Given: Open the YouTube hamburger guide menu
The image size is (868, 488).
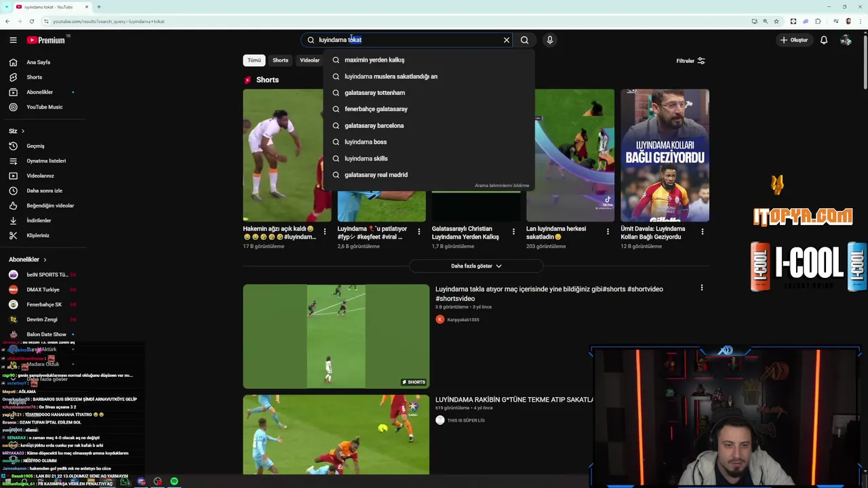Looking at the screenshot, I should coord(13,40).
